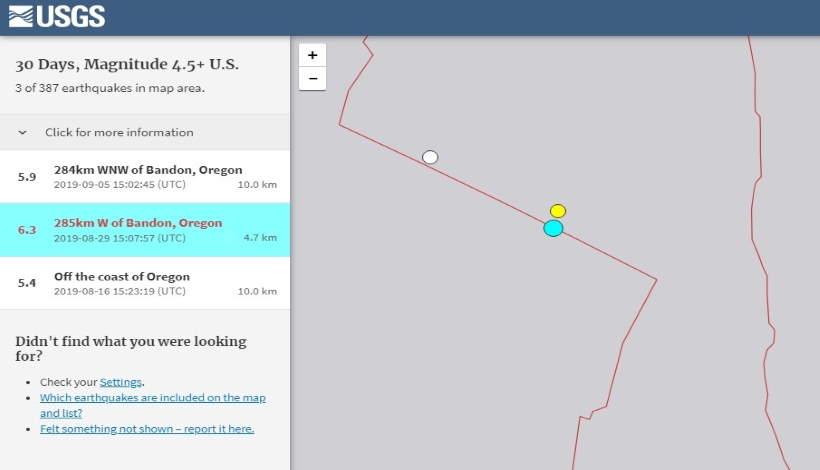
Task: Open the Settings link
Action: pos(121,382)
